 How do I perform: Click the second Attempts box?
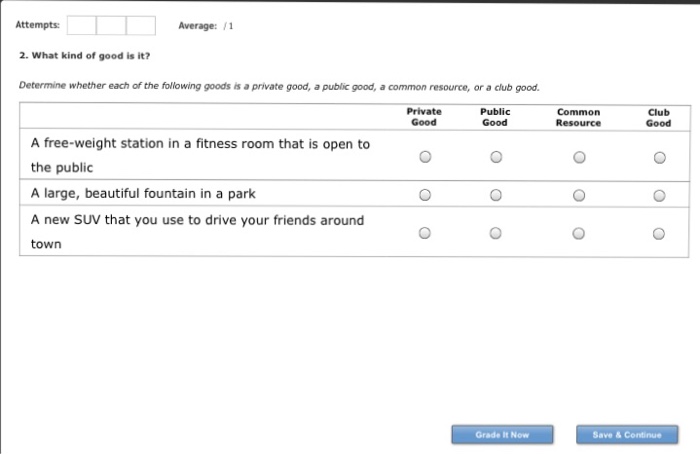(111, 25)
